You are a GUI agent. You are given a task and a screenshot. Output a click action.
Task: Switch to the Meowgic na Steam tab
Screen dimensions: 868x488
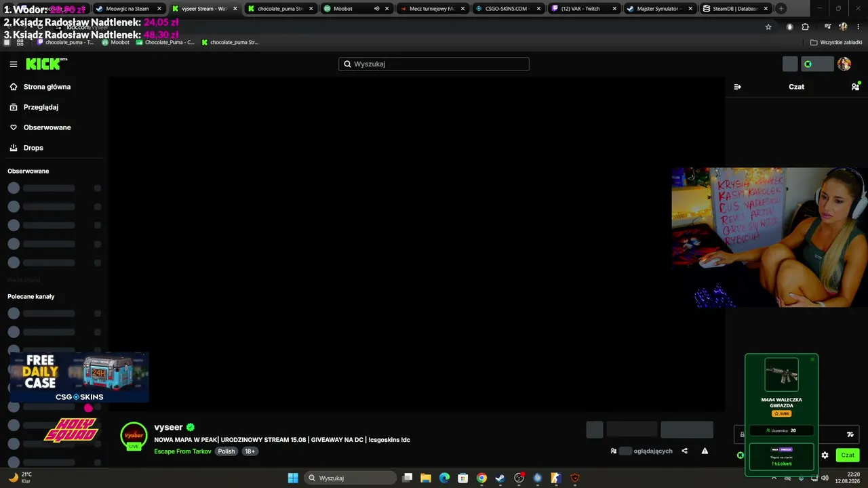tap(128, 9)
